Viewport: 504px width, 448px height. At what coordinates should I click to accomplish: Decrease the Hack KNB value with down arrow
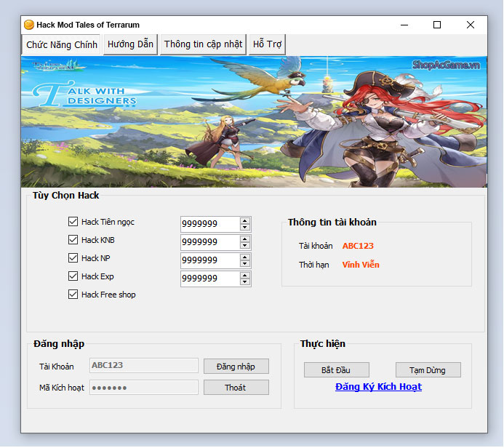pos(244,246)
